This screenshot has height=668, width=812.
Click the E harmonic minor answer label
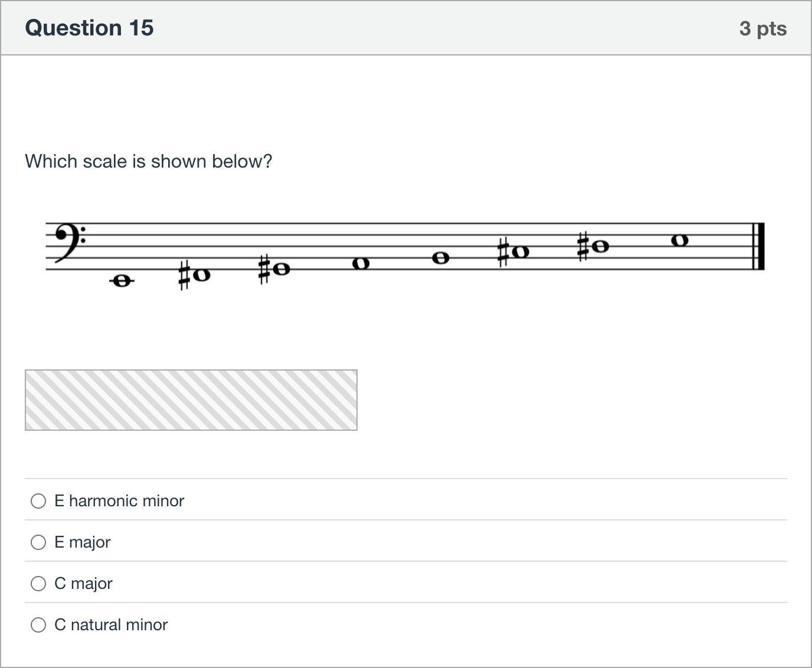[119, 501]
